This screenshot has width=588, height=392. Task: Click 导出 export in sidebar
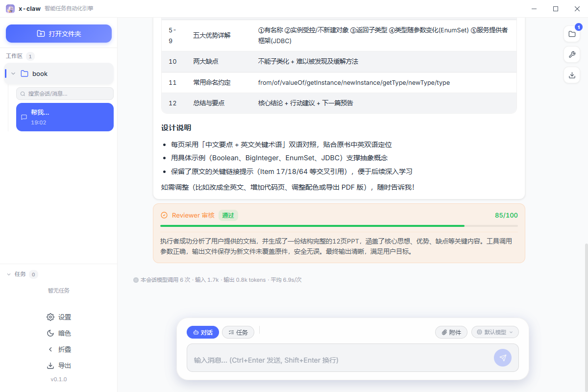point(59,366)
